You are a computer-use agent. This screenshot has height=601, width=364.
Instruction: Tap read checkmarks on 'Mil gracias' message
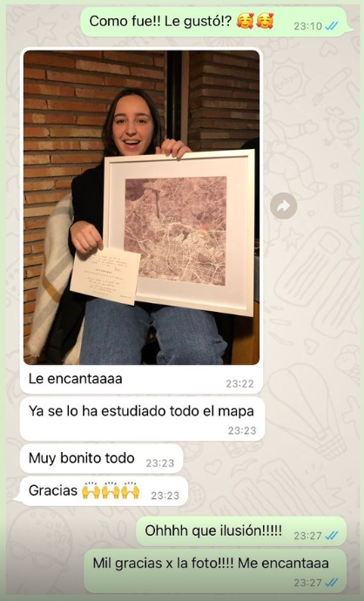pos(332,583)
